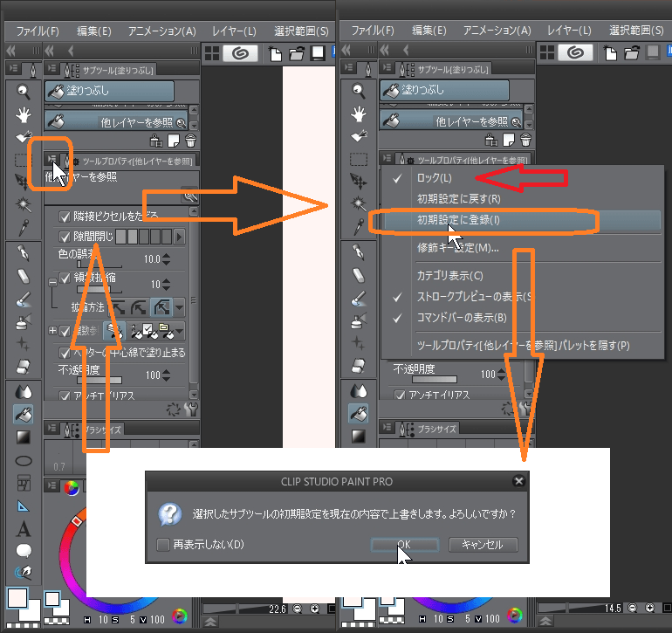Collapse tool palette double-arrow in right screenshot

[x=346, y=50]
